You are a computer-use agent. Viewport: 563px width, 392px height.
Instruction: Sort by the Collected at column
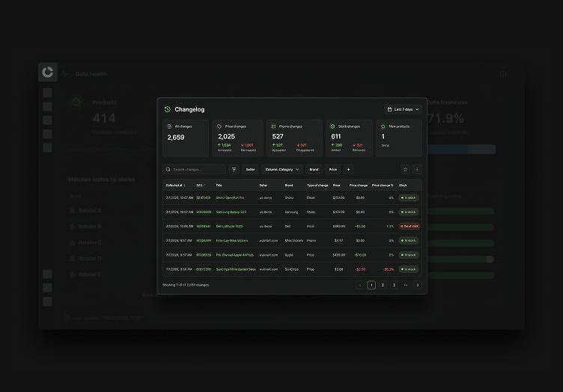176,186
